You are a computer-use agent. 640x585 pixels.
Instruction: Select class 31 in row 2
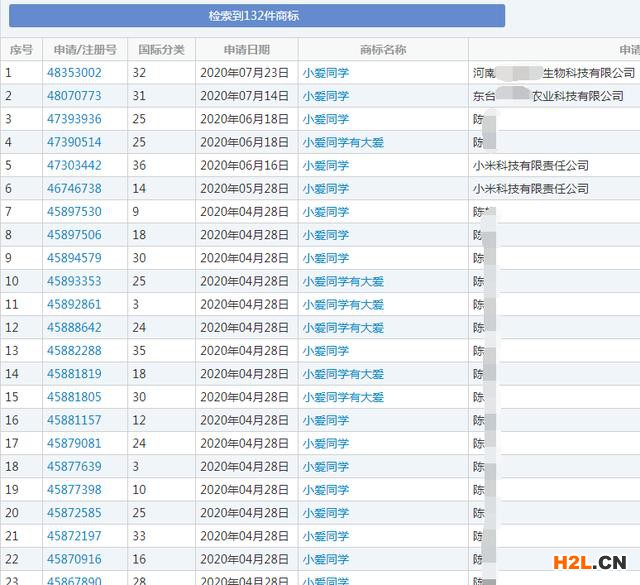click(x=139, y=96)
